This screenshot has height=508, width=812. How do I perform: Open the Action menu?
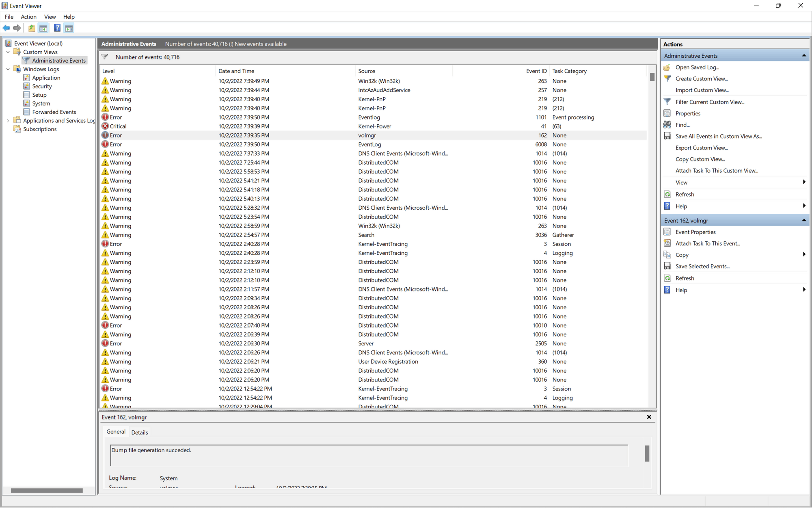pyautogui.click(x=28, y=17)
